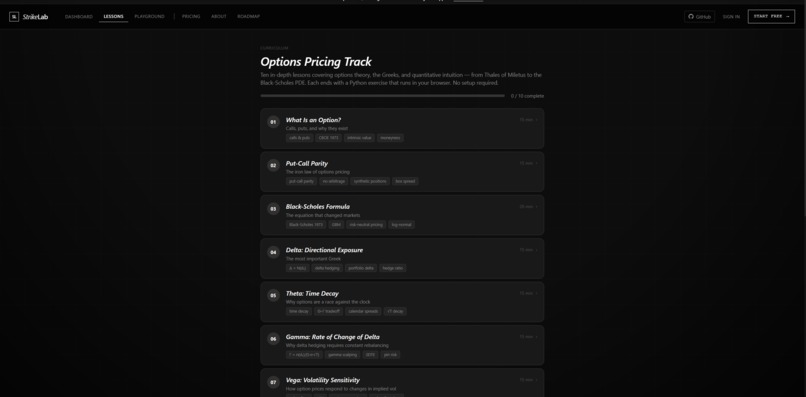Open the Put-Call Parity lesson title
Screen dimensions: 806x397
point(307,164)
